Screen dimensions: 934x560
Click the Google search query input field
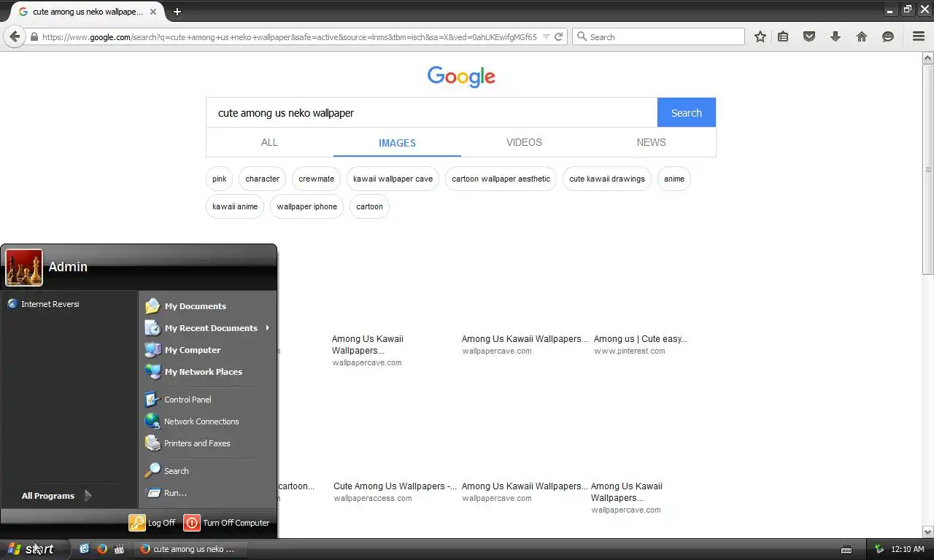click(432, 113)
